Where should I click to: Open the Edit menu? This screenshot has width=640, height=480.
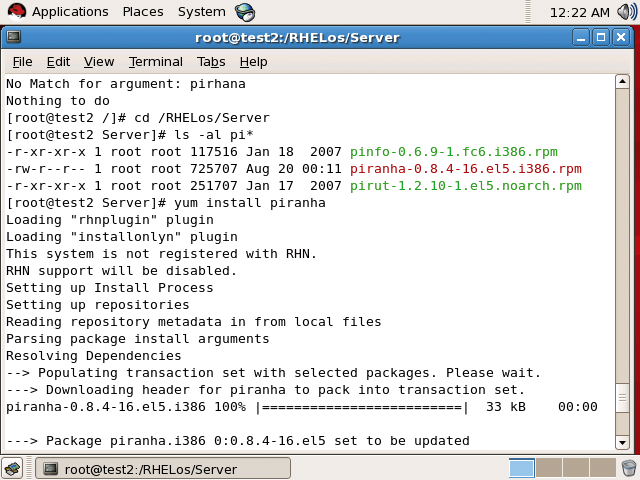58,61
